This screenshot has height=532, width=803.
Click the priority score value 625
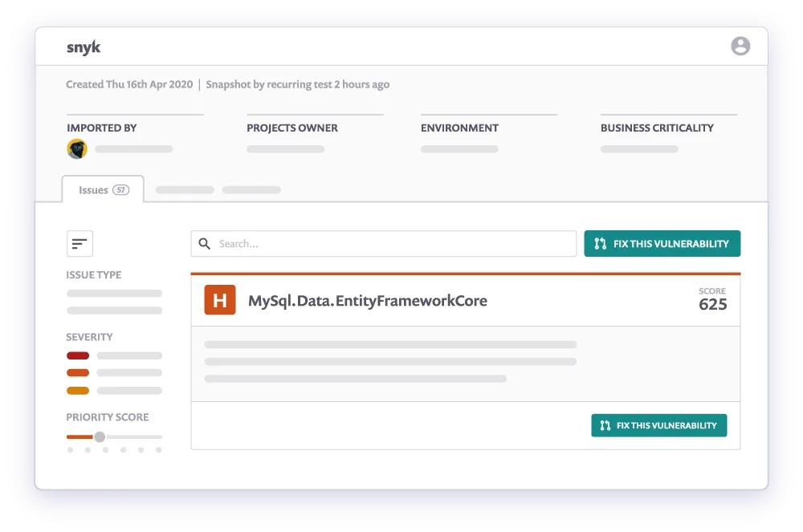pos(713,304)
